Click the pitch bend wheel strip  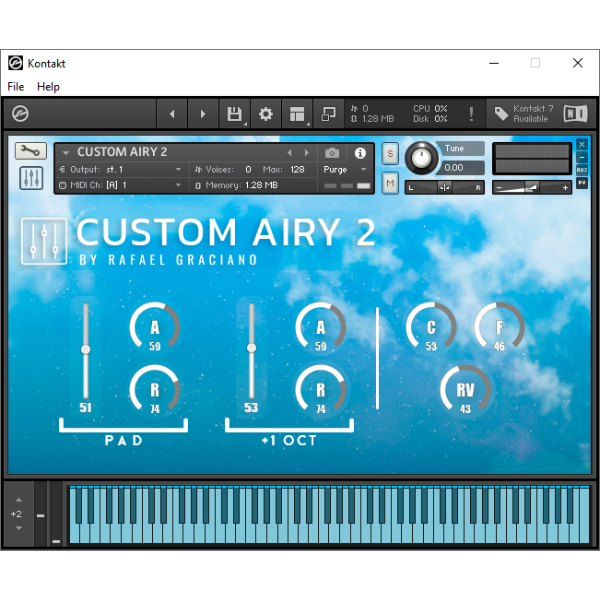pos(40,514)
